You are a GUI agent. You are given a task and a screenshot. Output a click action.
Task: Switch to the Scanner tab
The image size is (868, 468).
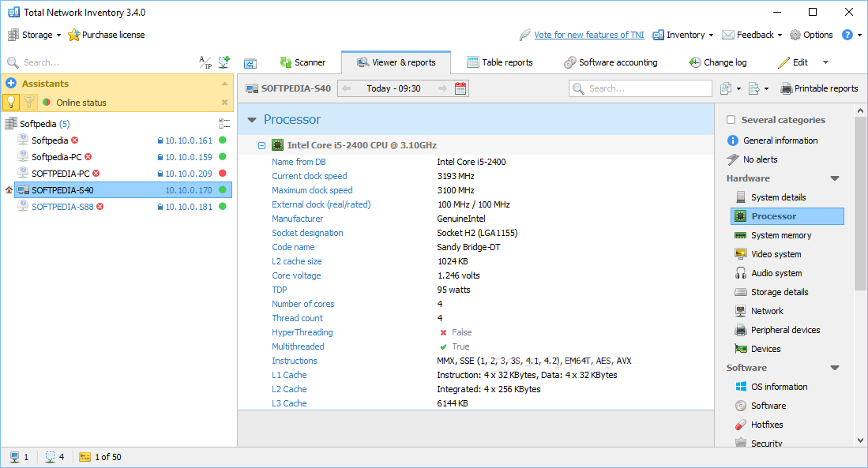point(302,62)
